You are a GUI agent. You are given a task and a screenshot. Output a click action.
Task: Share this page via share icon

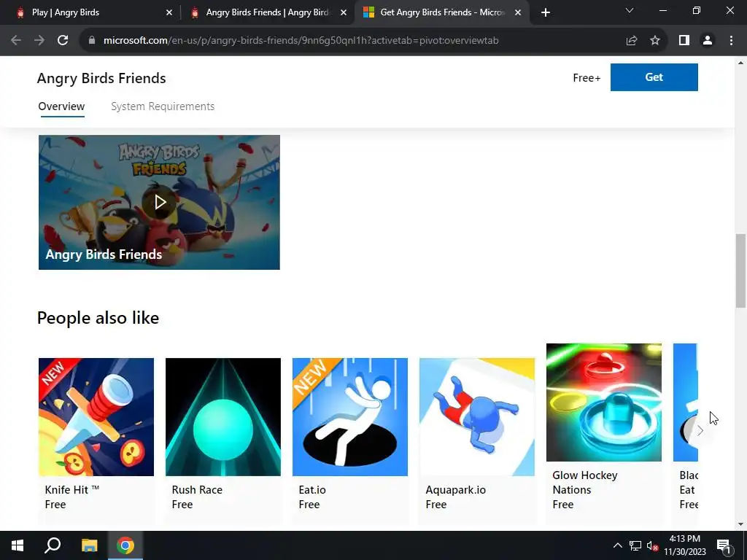pyautogui.click(x=632, y=41)
